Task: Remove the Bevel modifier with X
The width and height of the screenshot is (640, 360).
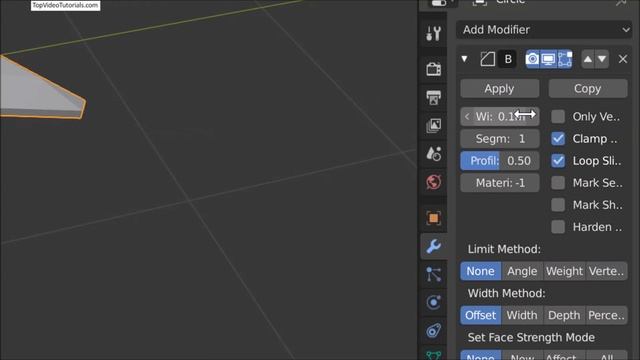Action: click(623, 59)
